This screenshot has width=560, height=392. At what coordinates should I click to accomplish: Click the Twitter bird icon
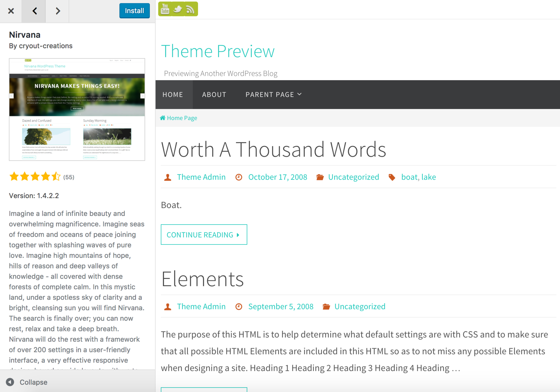click(178, 9)
